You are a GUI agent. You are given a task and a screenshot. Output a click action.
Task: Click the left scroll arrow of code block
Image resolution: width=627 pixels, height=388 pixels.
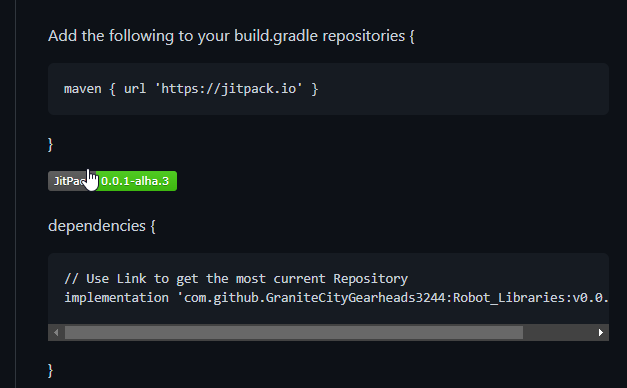(x=56, y=332)
